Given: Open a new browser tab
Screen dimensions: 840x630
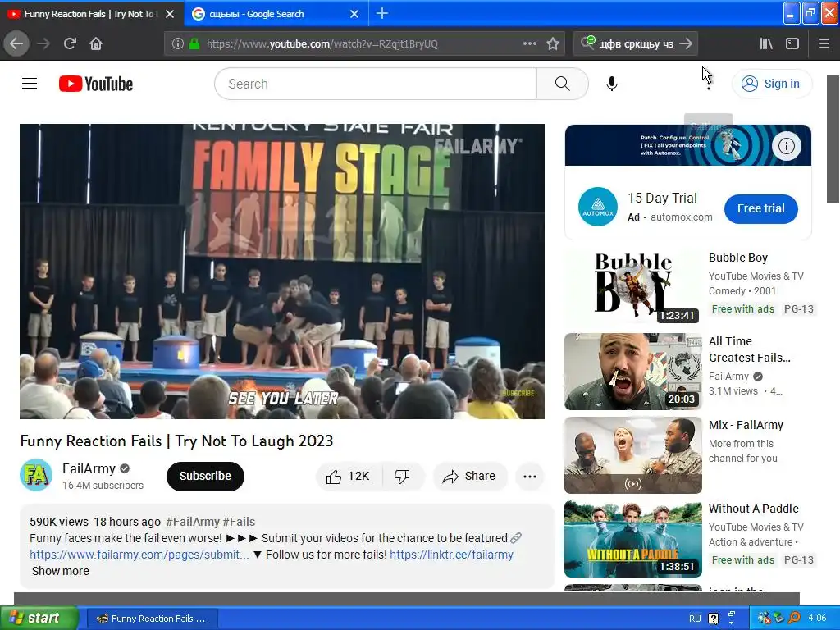Looking at the screenshot, I should 382,13.
